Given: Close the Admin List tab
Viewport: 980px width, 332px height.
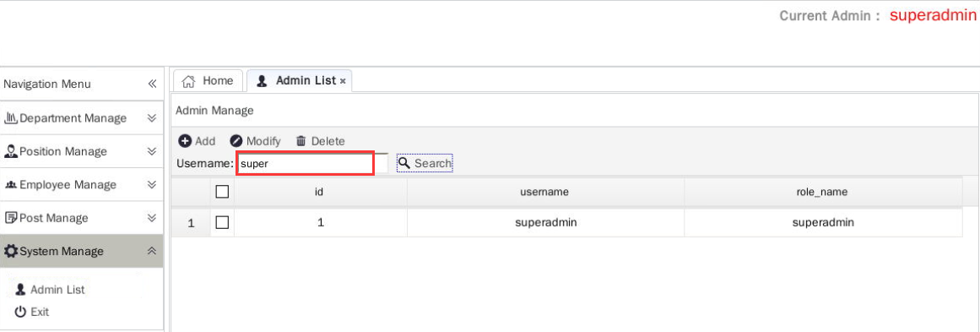Looking at the screenshot, I should [x=343, y=81].
